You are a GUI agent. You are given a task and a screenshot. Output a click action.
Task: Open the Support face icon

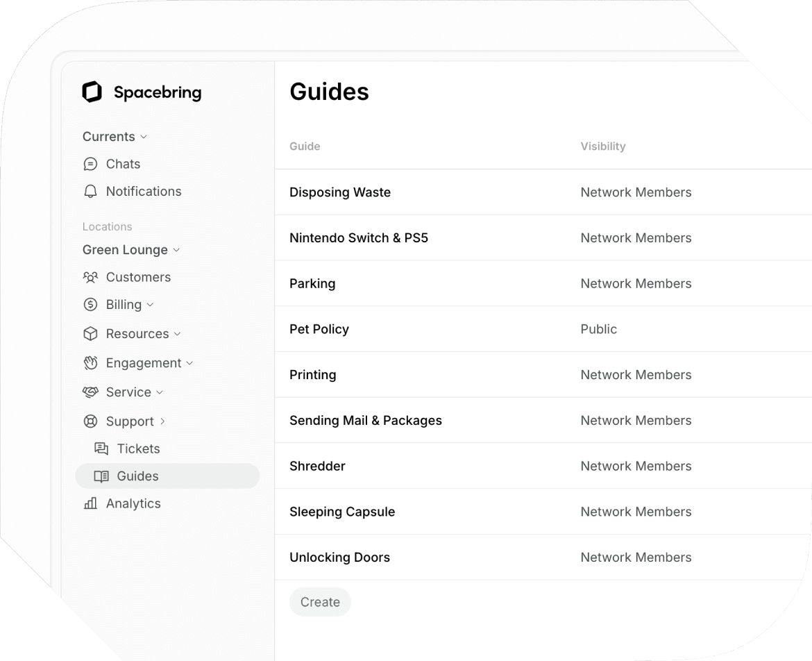pyautogui.click(x=90, y=421)
